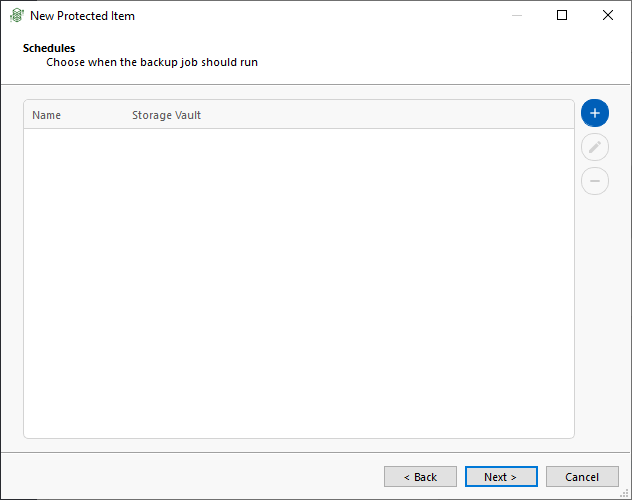632x500 pixels.
Task: Go to previous step with Back button
Action: click(x=420, y=477)
